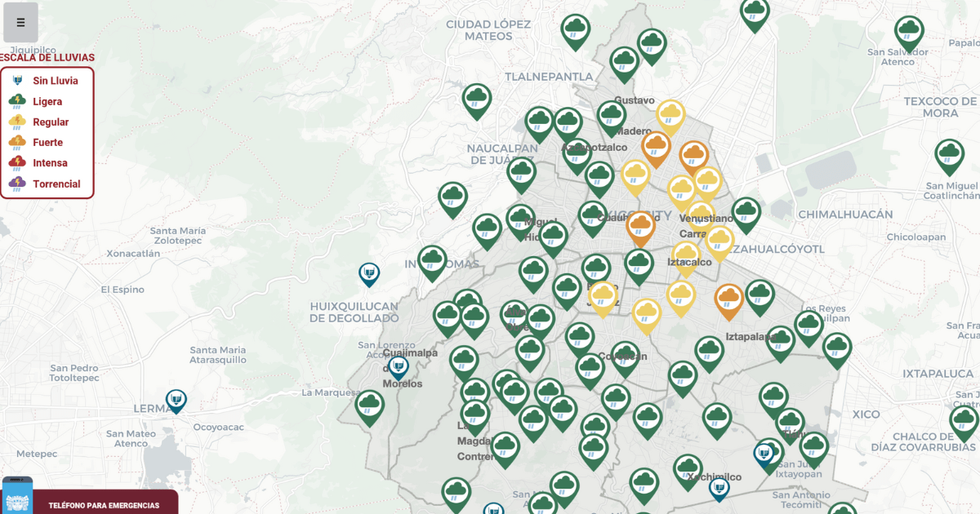Click the 'Intensa' red legend icon
980x514 pixels.
pos(17,163)
